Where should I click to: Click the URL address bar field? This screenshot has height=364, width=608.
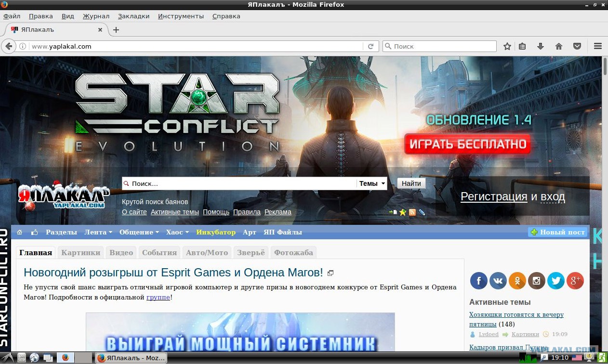pos(197,47)
